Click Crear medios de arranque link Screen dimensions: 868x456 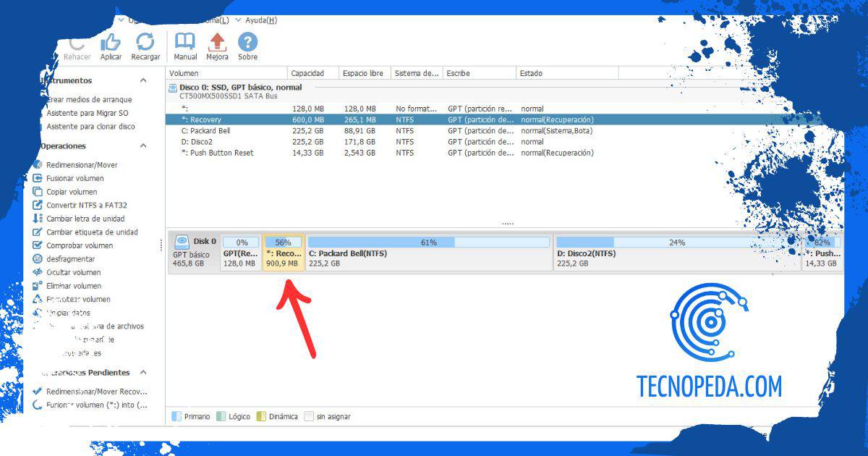pyautogui.click(x=89, y=99)
